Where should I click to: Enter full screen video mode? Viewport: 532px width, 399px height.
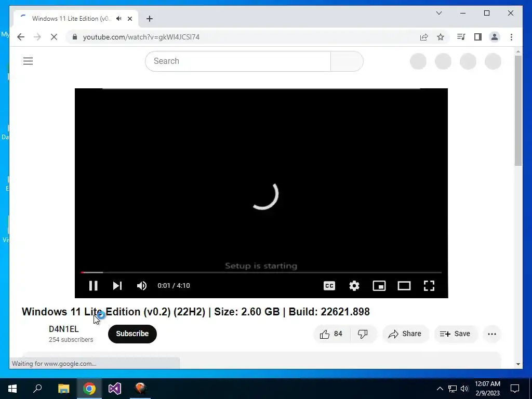pyautogui.click(x=429, y=286)
